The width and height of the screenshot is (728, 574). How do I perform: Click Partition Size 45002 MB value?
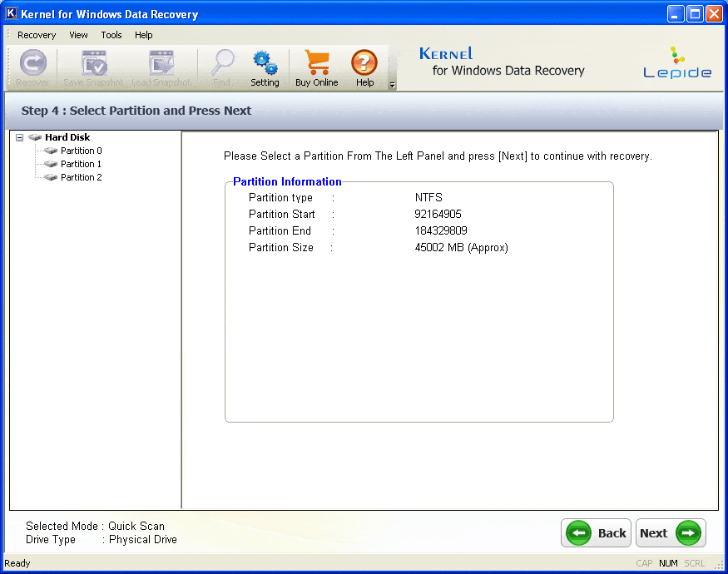tap(462, 248)
